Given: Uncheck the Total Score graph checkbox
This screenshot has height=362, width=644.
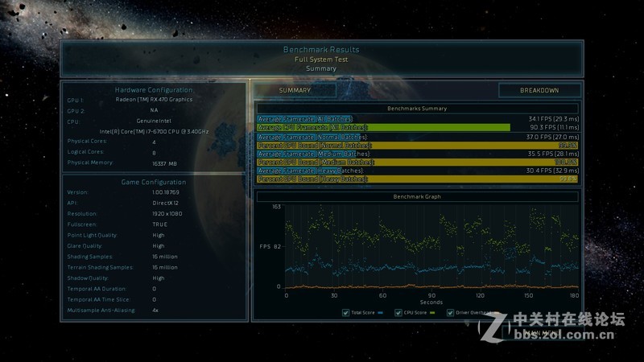Looking at the screenshot, I should 345,313.
